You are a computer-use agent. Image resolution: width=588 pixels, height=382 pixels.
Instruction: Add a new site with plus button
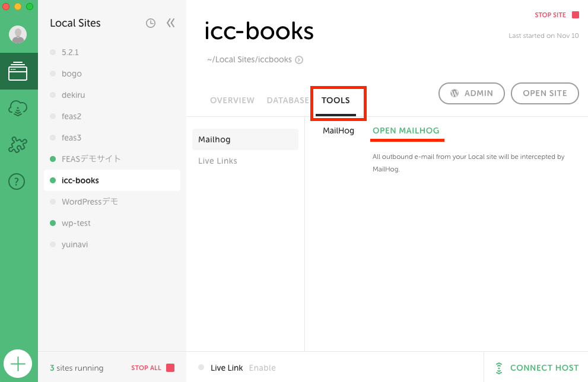(x=18, y=364)
